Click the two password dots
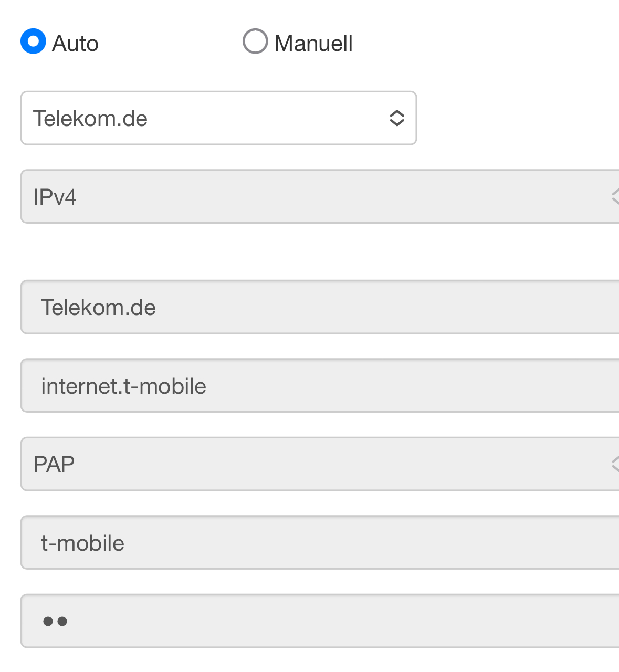Image resolution: width=619 pixels, height=672 pixels. click(x=55, y=622)
